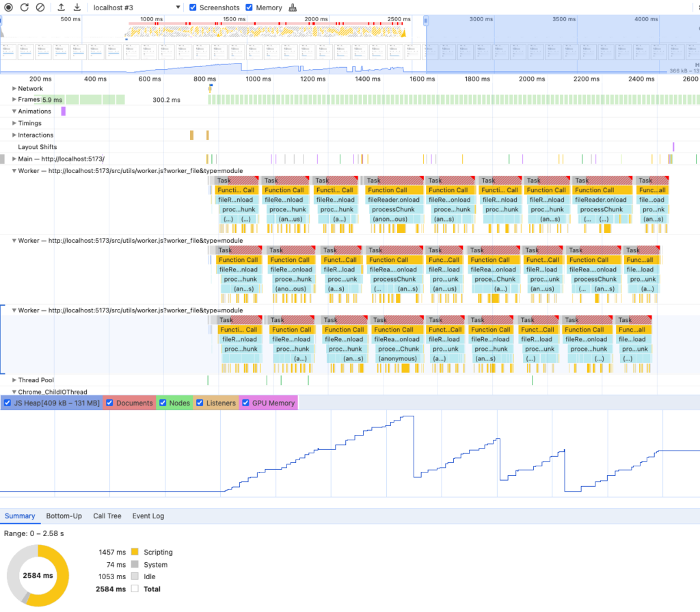Collapse the Main thread track
Image resolution: width=700 pixels, height=612 pixels.
(14, 158)
